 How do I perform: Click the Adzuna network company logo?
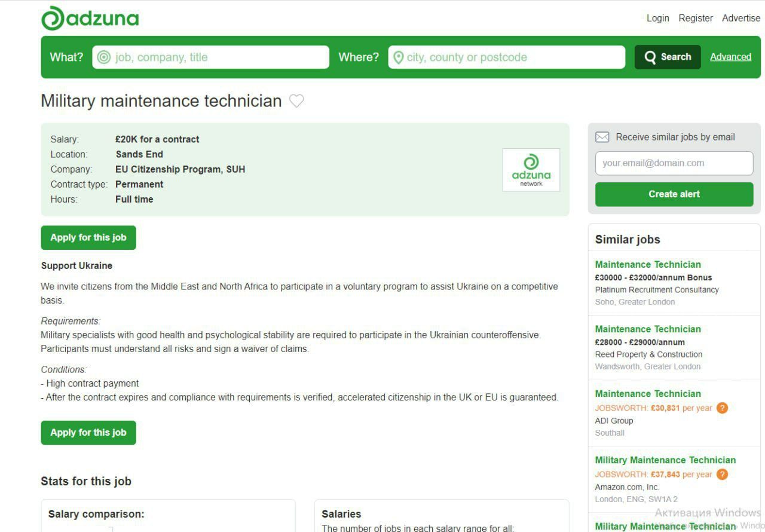pos(531,170)
